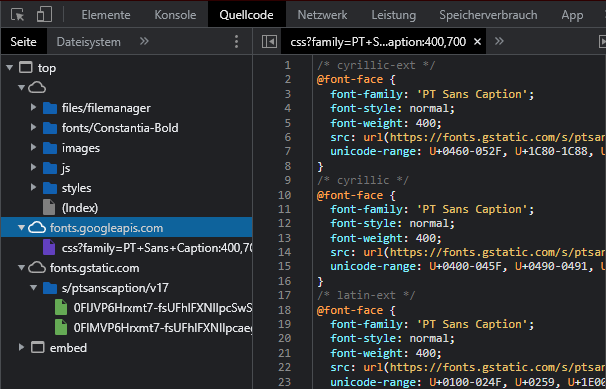Select the Quellcode tab

[x=247, y=15]
